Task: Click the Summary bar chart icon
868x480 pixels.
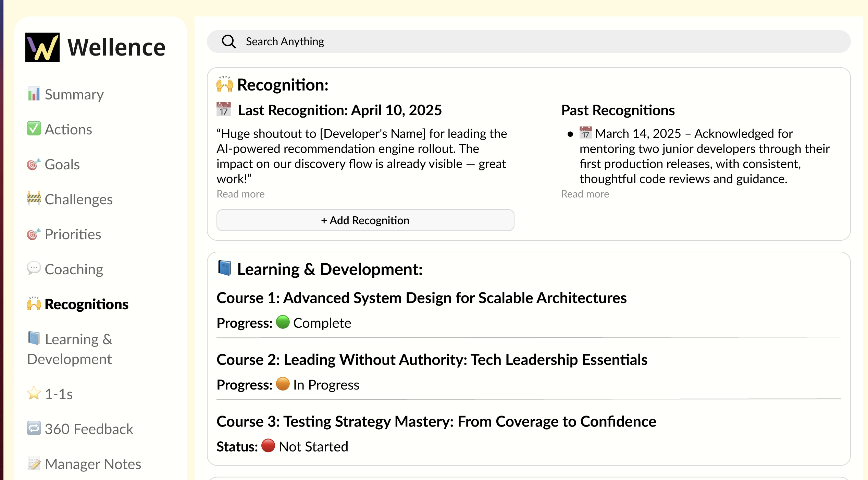Action: point(34,94)
